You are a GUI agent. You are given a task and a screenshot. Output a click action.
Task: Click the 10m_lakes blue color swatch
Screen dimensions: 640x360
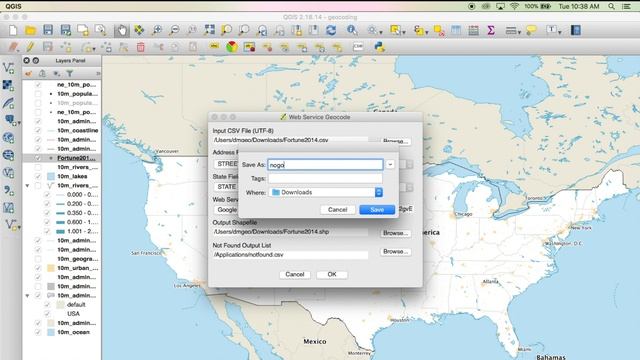tap(51, 176)
